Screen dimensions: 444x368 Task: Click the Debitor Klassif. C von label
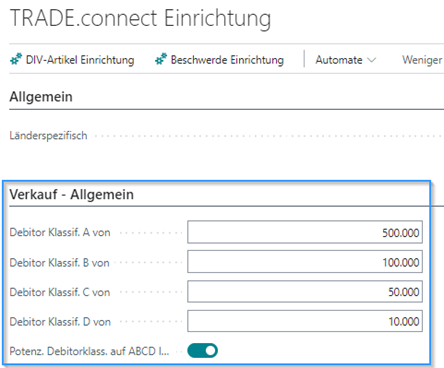pyautogui.click(x=60, y=292)
